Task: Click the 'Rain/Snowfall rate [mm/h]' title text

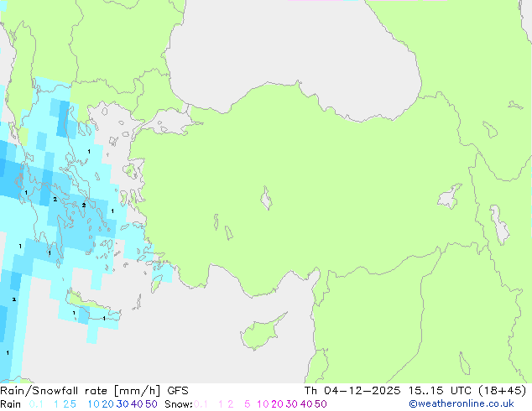Action: (80, 391)
